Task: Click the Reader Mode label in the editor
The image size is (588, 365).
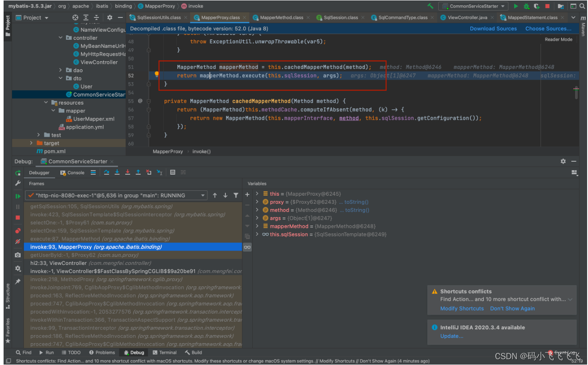Action: click(x=558, y=39)
